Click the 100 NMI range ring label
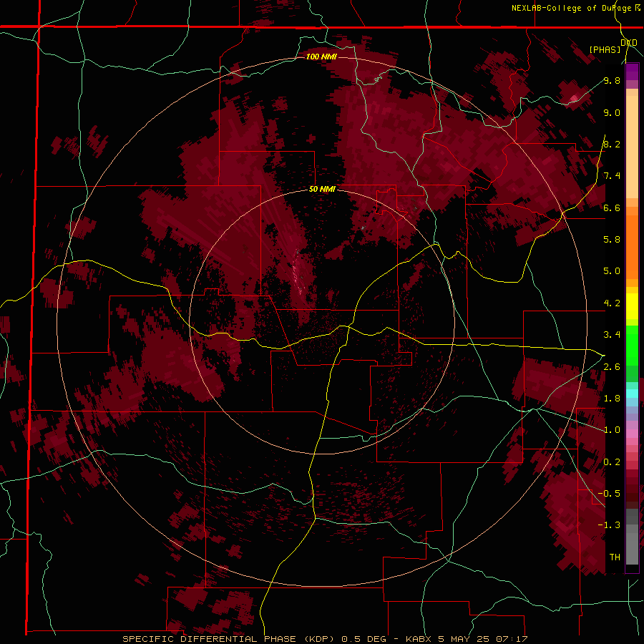The height and width of the screenshot is (644, 644). click(x=321, y=57)
